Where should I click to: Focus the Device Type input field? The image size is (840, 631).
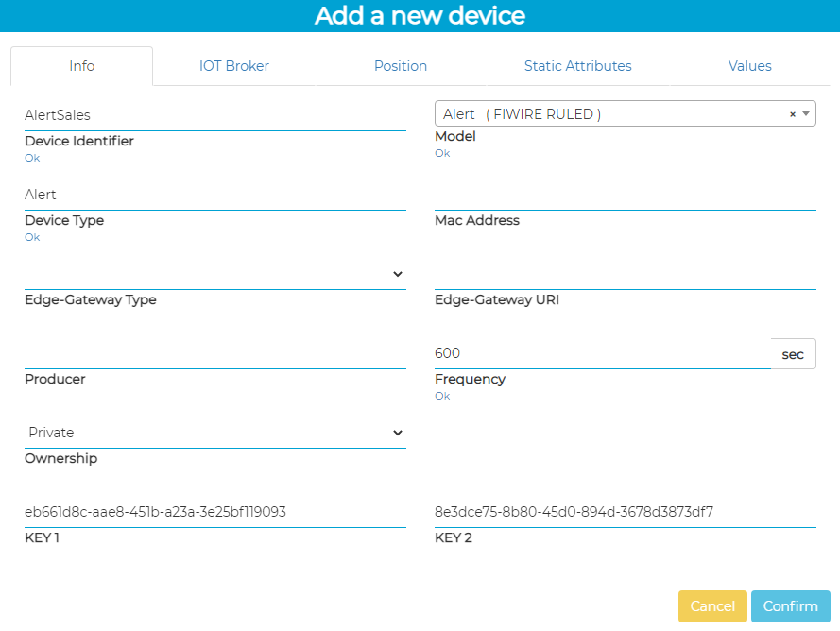tap(215, 195)
